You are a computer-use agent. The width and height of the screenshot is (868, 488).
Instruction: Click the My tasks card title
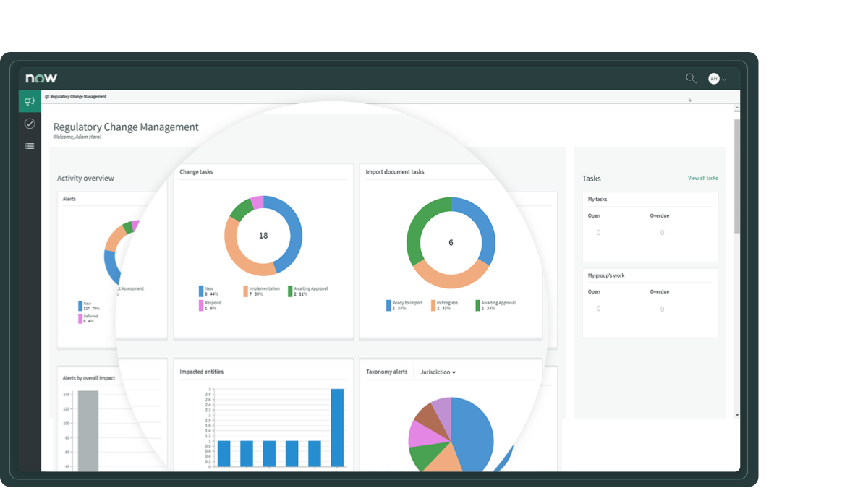[597, 200]
